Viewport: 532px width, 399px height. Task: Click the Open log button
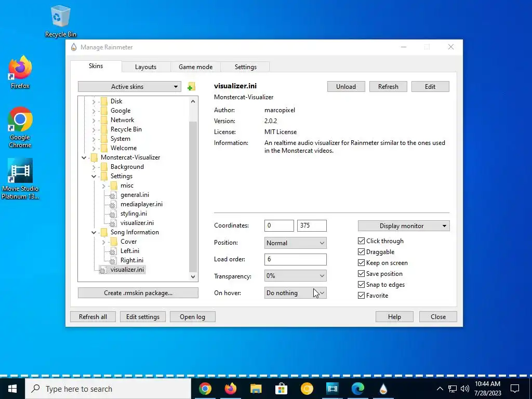(192, 316)
